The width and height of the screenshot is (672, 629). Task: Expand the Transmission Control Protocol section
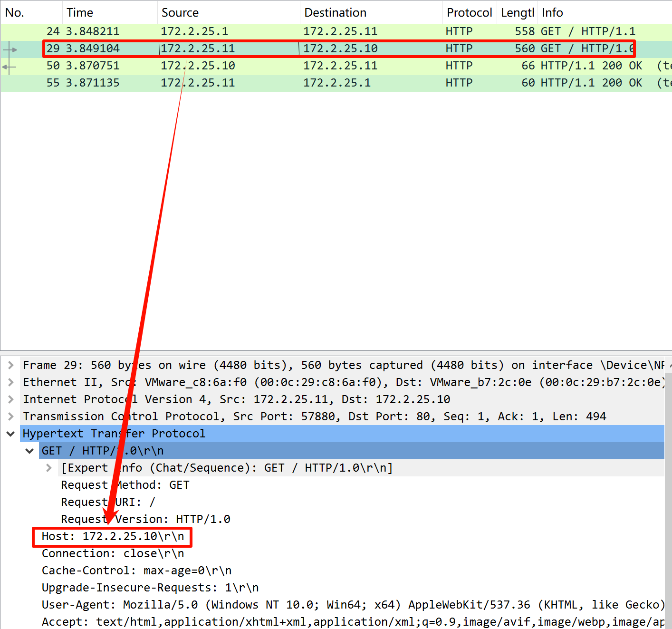pos(10,416)
